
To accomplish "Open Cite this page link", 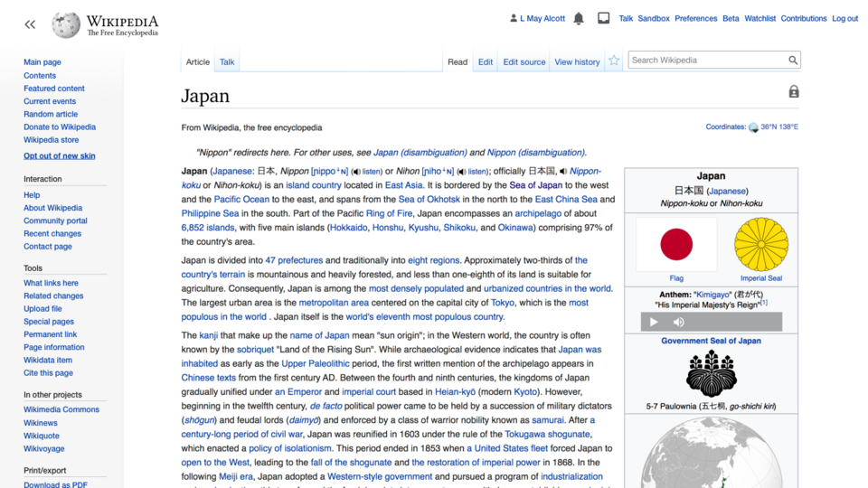I will click(48, 373).
